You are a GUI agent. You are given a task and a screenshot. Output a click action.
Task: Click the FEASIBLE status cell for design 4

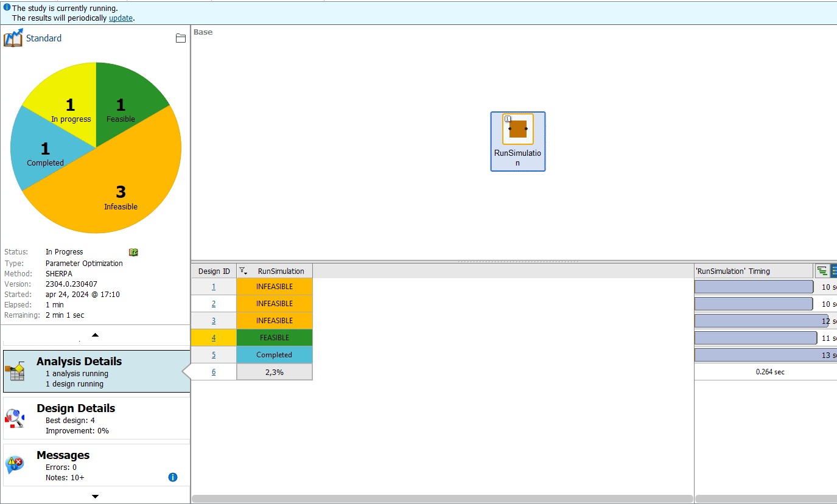[x=275, y=338]
